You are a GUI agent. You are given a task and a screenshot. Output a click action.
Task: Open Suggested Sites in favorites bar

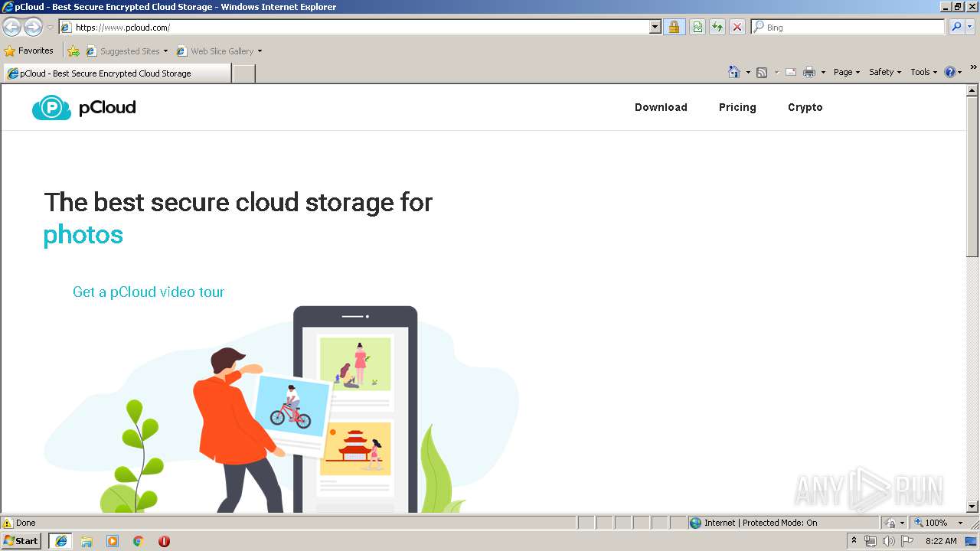point(127,51)
